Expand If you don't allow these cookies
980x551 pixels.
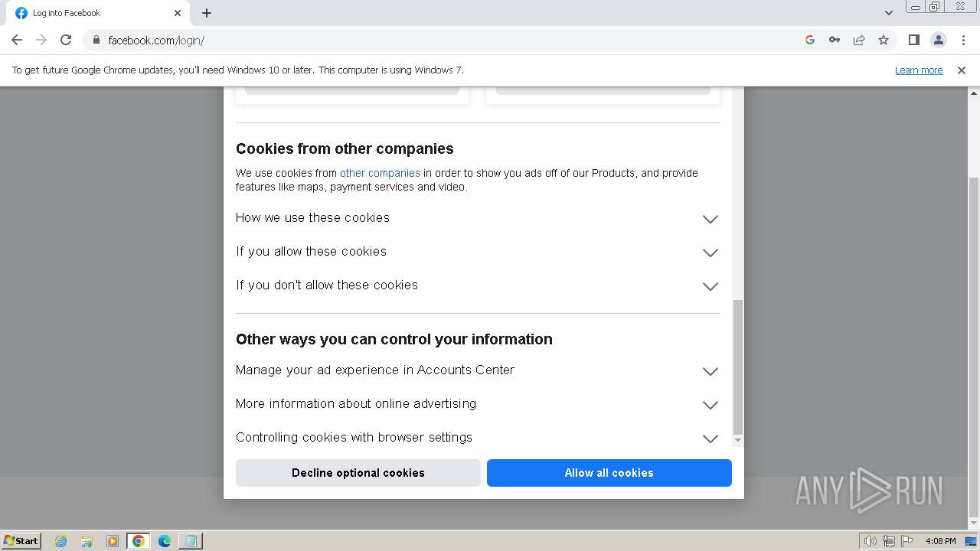[x=710, y=286]
